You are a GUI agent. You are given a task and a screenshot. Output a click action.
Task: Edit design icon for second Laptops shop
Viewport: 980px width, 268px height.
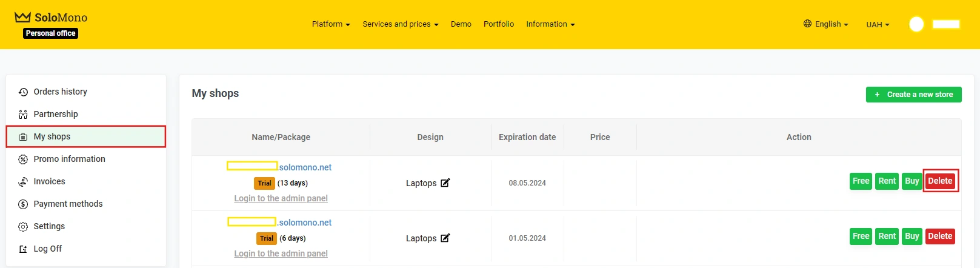coord(445,238)
